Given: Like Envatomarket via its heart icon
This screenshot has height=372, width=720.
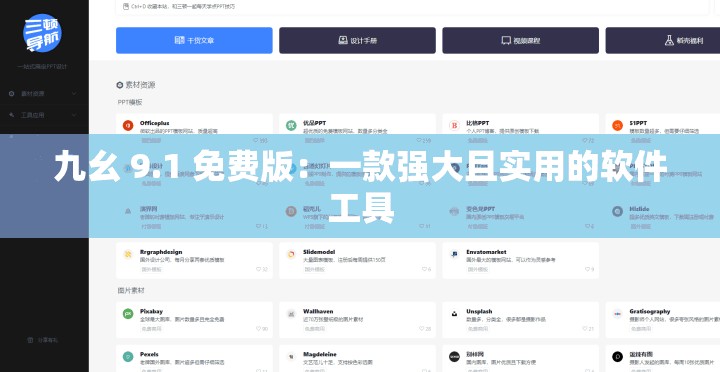Looking at the screenshot, I should [x=587, y=270].
